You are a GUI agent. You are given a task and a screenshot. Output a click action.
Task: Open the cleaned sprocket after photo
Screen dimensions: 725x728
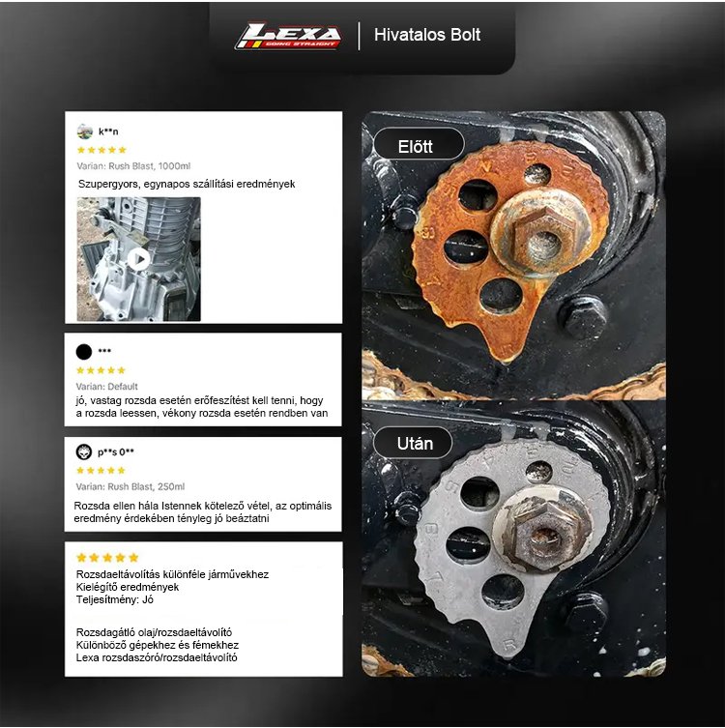tap(513, 539)
